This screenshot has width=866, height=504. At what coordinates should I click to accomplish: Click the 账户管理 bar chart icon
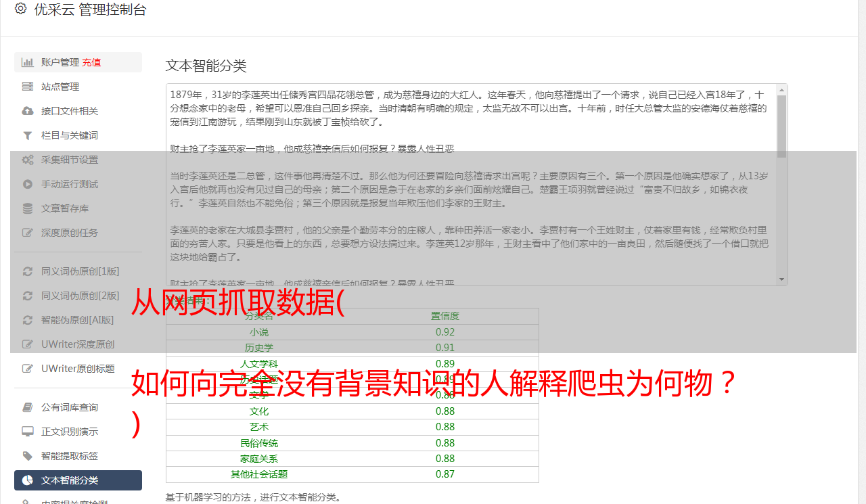point(28,62)
